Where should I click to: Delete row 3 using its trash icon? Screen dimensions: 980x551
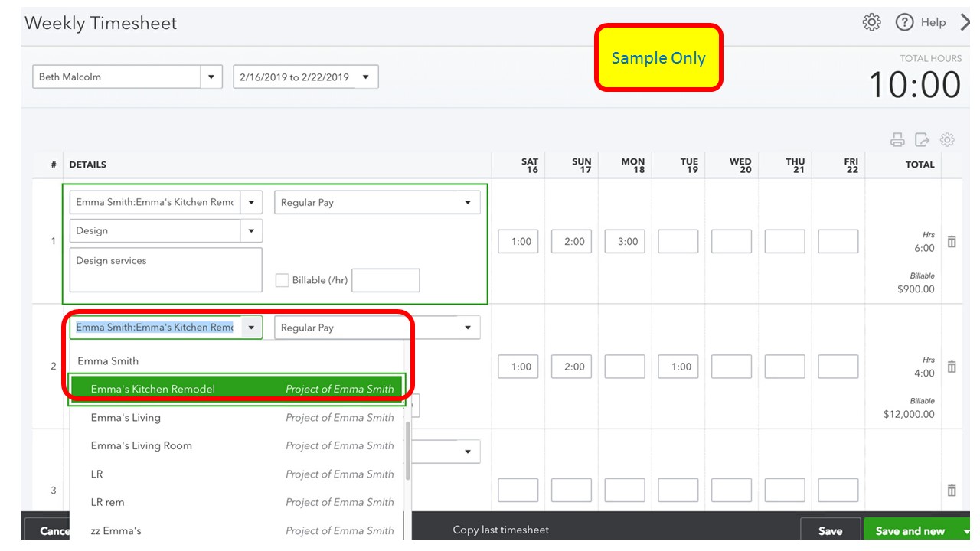[x=951, y=490]
